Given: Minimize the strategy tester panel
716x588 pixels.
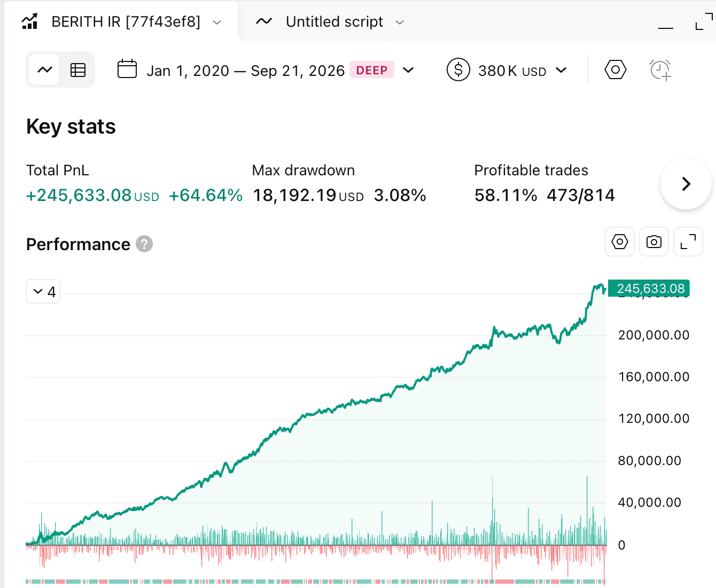Looking at the screenshot, I should 666,27.
